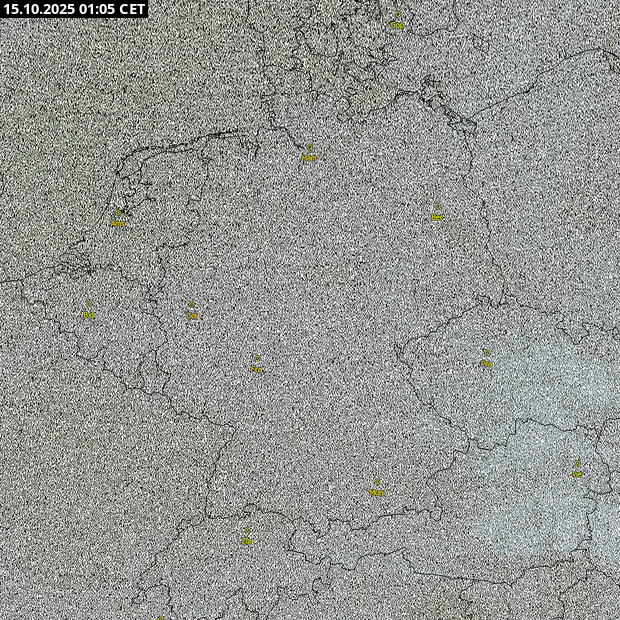
Task: Select the Frankfurt city marker
Action: [256, 364]
